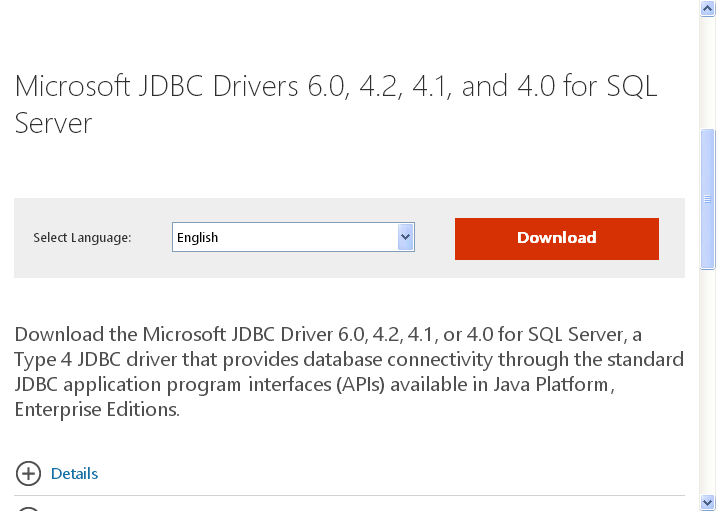Click the divider line beneath Details
The width and height of the screenshot is (716, 511).
point(349,495)
